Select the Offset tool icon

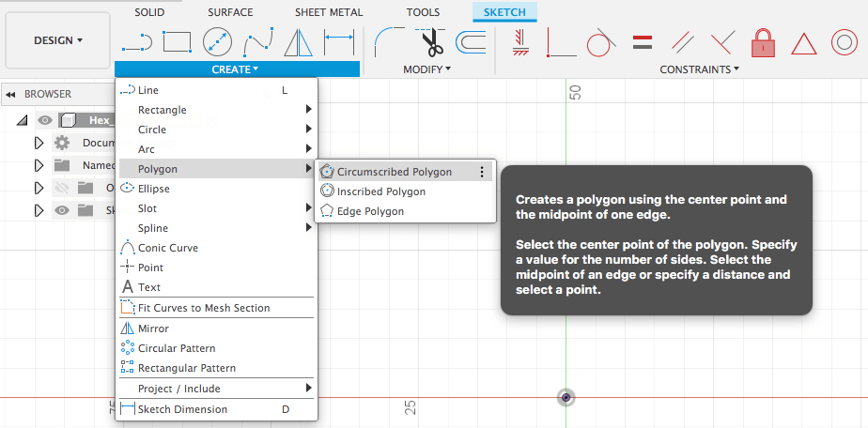(x=472, y=43)
